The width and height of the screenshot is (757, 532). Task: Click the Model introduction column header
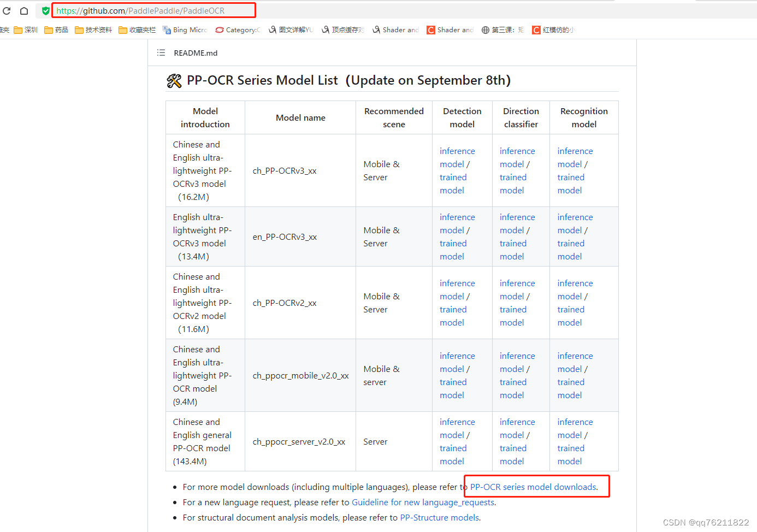205,117
